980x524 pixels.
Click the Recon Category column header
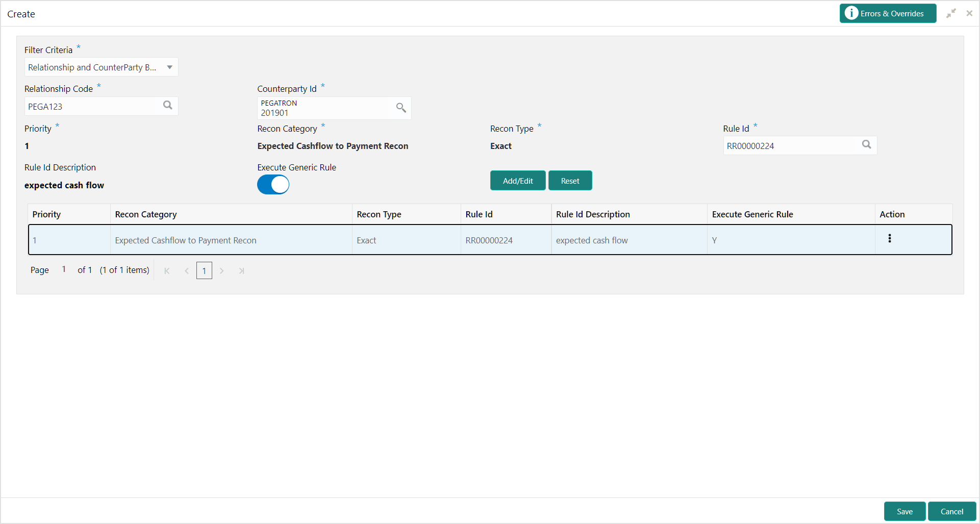coord(231,214)
